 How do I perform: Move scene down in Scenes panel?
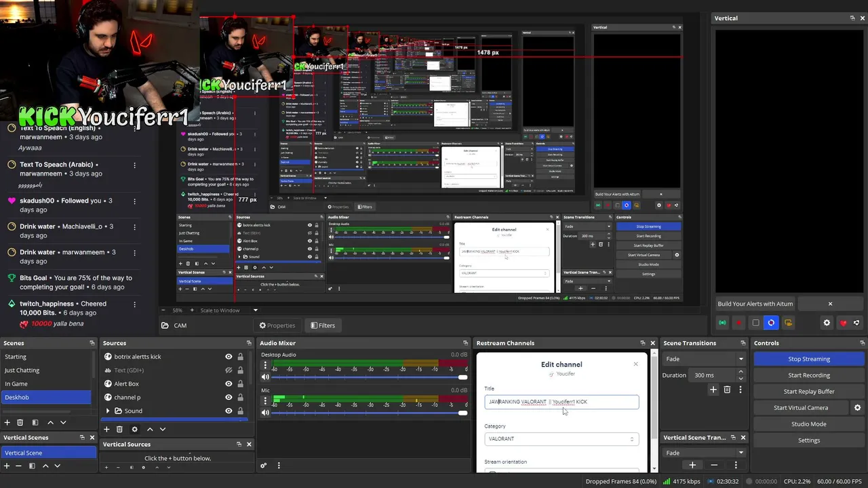tap(63, 422)
